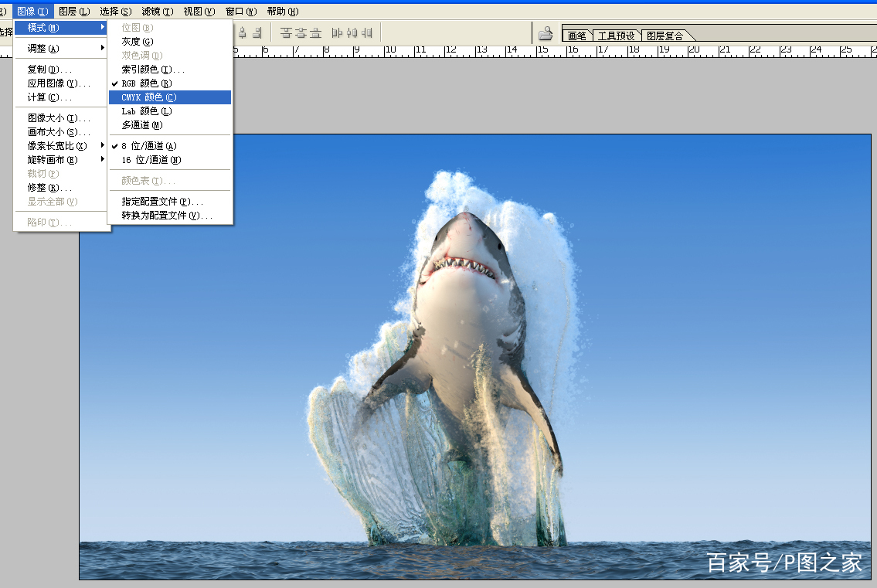Choose the checked 8 位/通道 option
The width and height of the screenshot is (877, 588).
[x=148, y=146]
